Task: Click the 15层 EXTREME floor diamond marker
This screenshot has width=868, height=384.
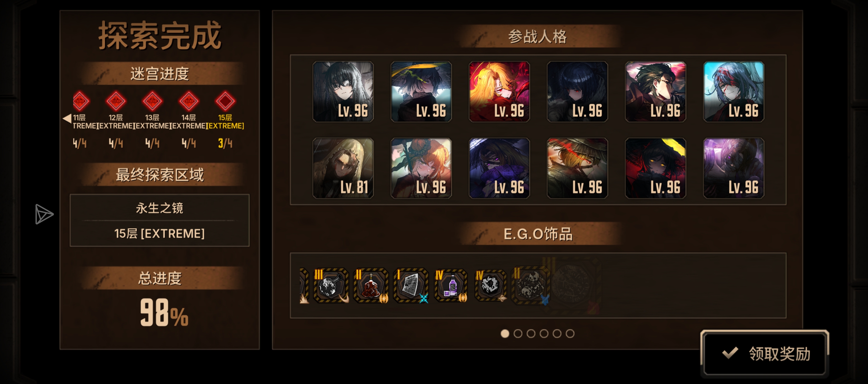Action: tap(225, 101)
